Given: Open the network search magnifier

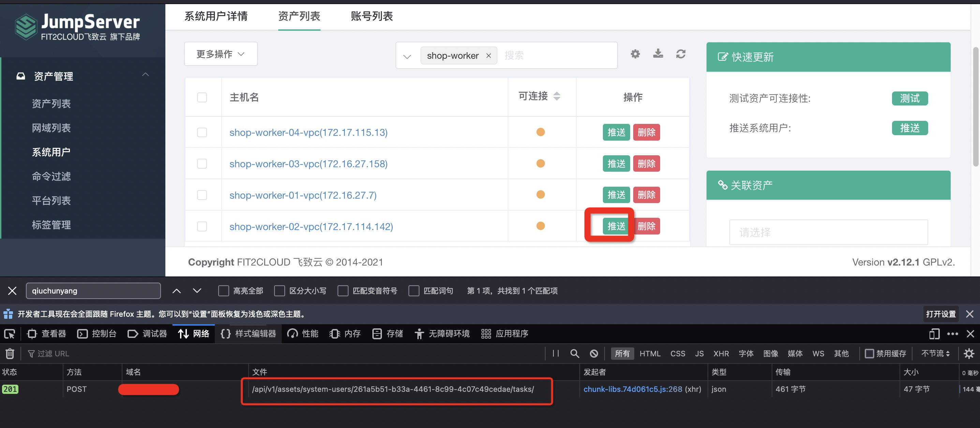Looking at the screenshot, I should [x=575, y=353].
